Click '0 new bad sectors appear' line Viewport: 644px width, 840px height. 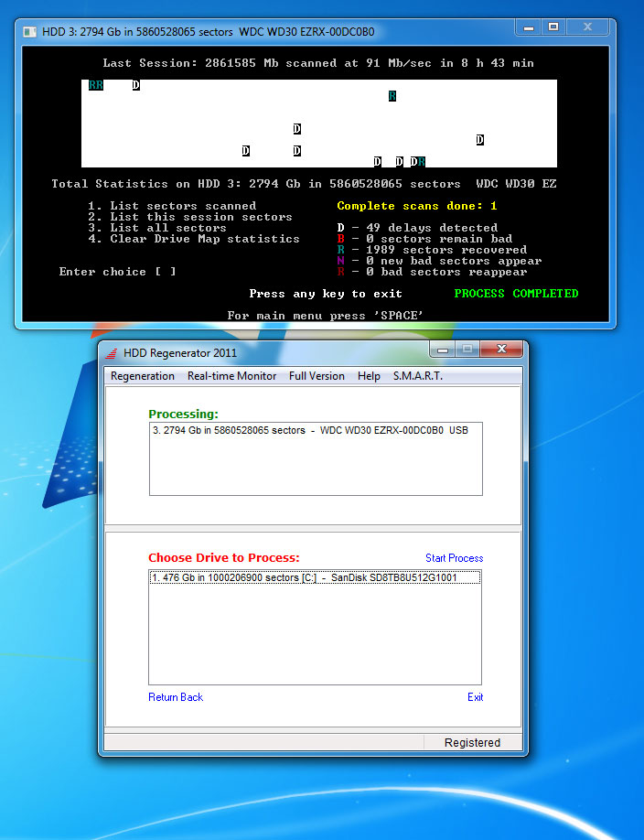pos(439,261)
